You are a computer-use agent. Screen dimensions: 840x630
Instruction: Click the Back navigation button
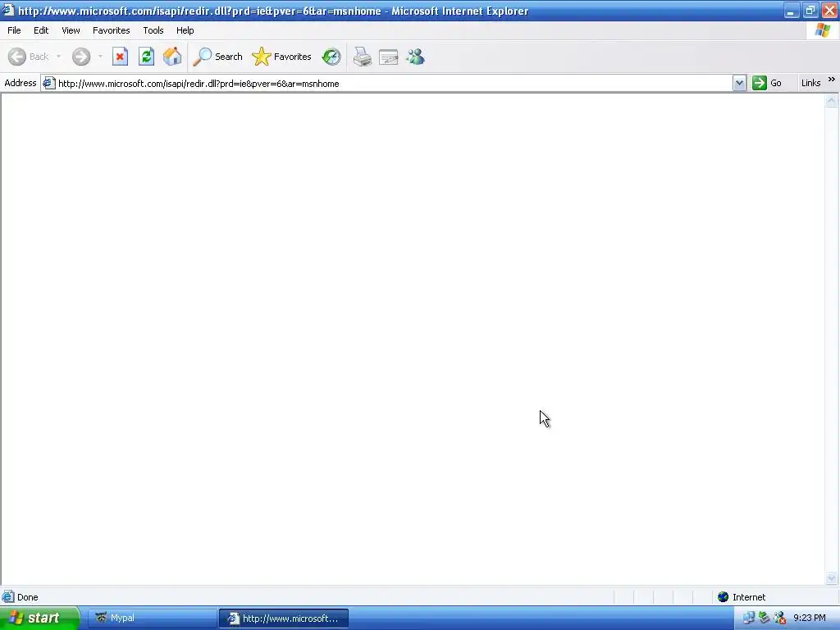(29, 57)
